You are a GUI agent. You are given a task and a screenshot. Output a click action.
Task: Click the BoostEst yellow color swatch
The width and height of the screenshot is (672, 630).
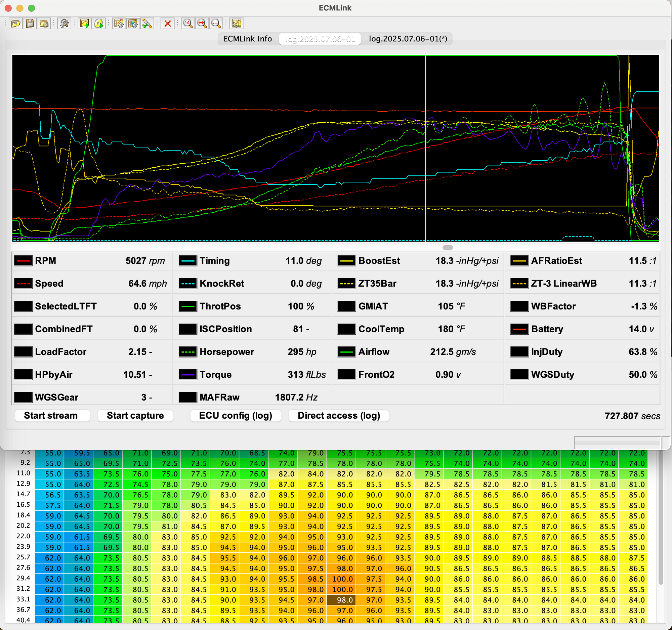tap(346, 261)
